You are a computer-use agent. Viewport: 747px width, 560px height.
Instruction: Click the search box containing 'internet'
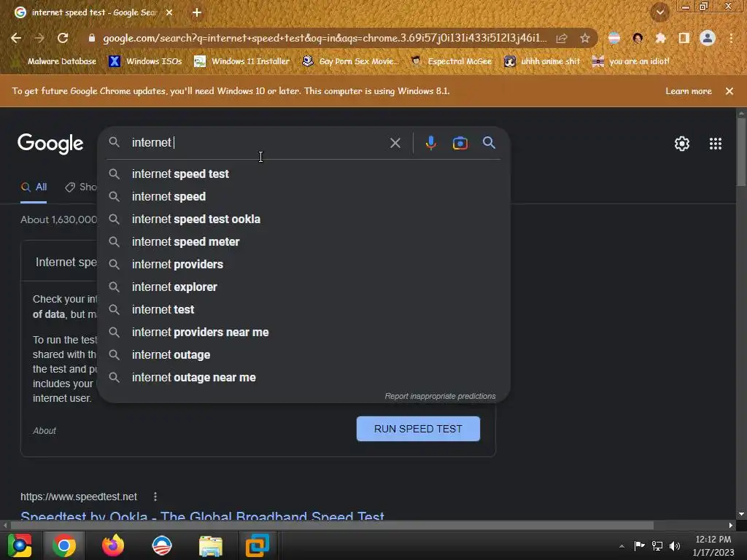[258, 143]
